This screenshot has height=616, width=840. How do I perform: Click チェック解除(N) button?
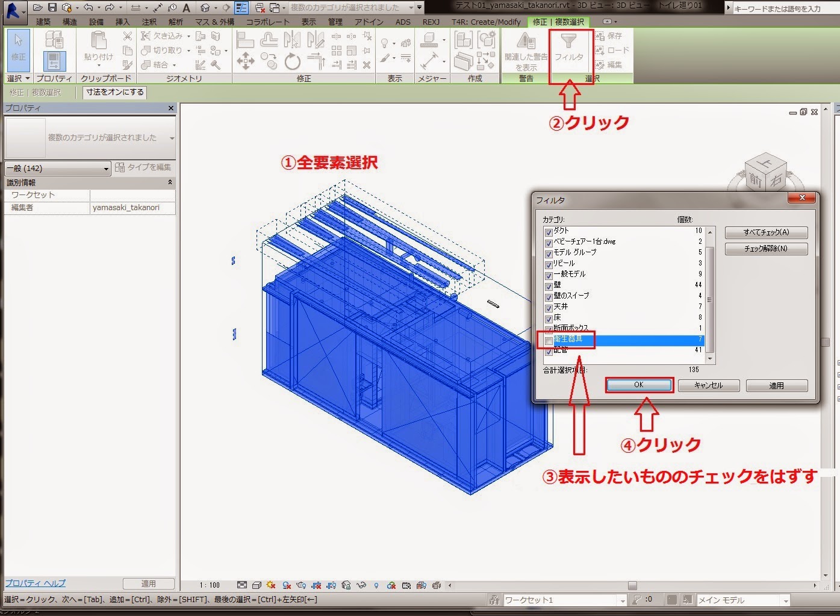coord(766,249)
